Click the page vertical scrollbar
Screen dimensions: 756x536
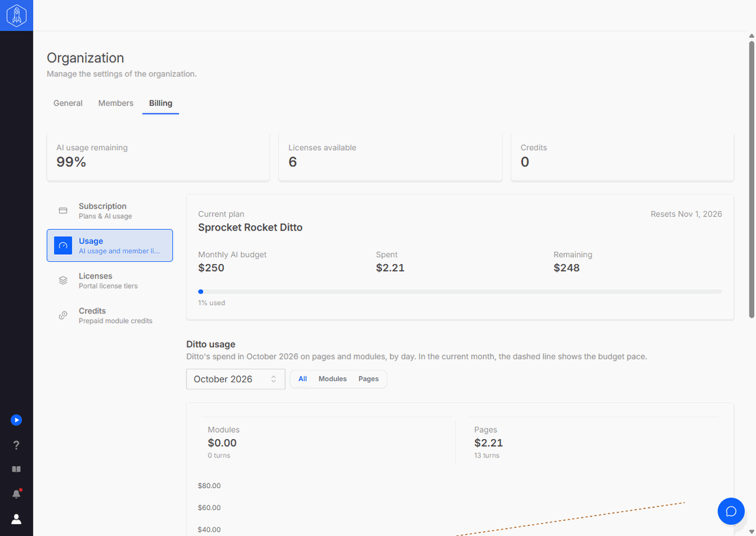752,179
